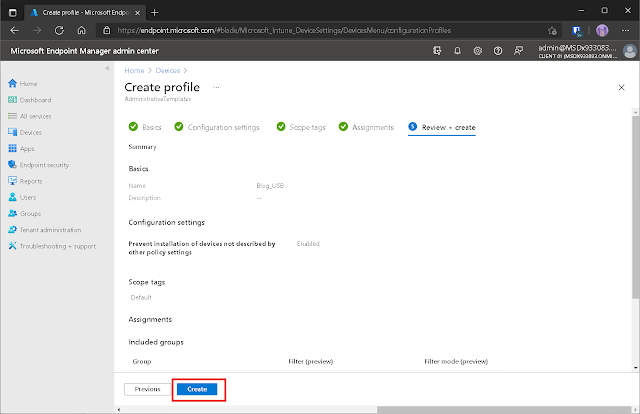This screenshot has width=640, height=414.
Task: Click the Create button
Action: (197, 389)
